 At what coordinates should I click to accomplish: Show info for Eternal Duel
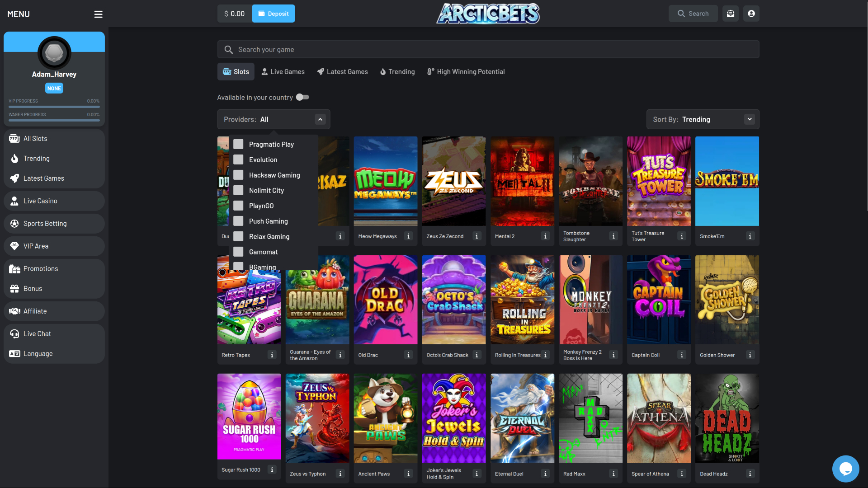[x=545, y=474]
